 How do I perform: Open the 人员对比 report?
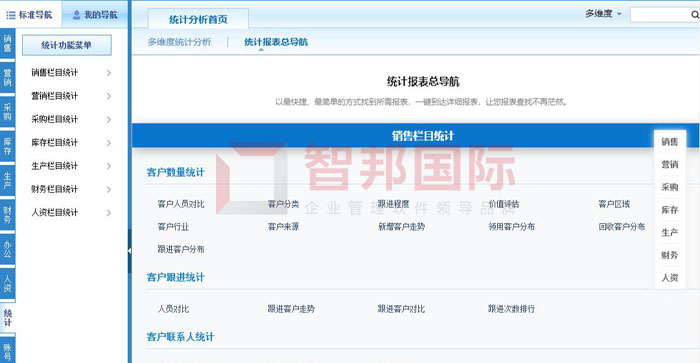pos(173,309)
